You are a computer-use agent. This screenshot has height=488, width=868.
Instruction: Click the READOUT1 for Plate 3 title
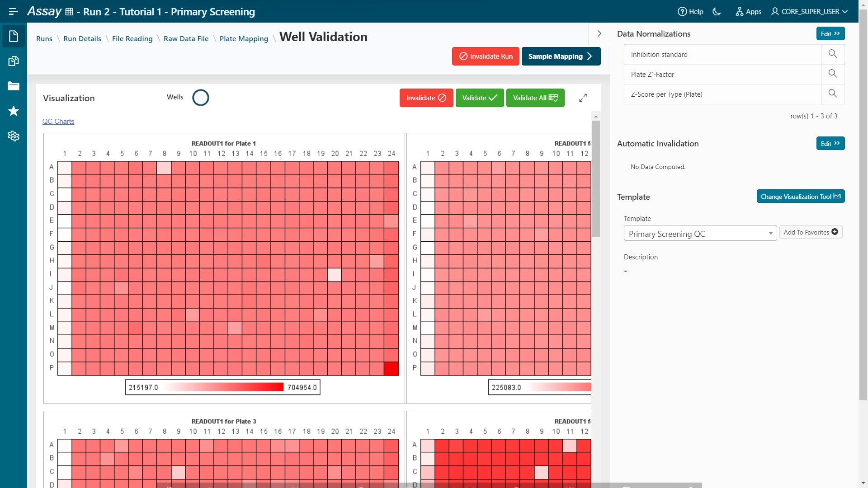[224, 422]
